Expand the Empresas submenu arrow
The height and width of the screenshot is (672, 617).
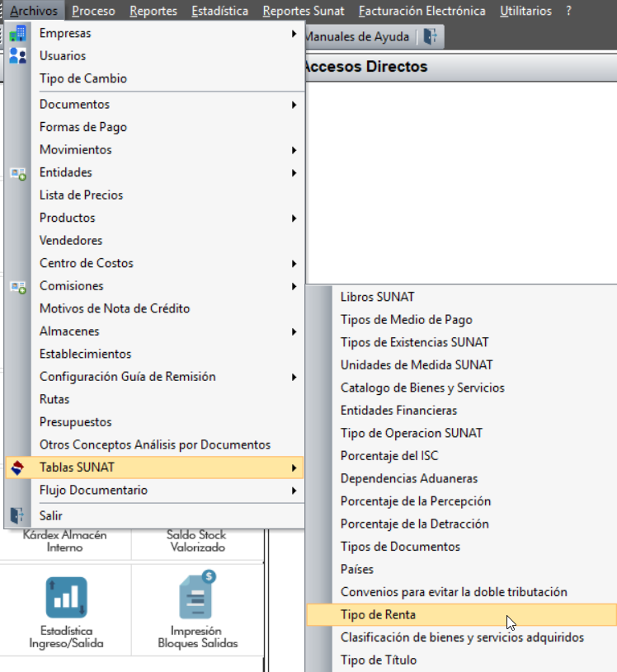[294, 34]
